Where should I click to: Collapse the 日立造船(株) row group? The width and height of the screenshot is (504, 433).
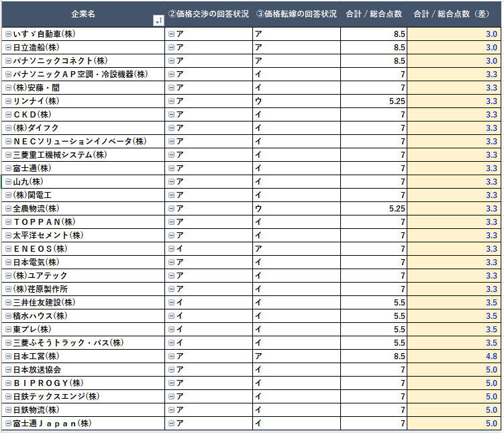[x=8, y=48]
